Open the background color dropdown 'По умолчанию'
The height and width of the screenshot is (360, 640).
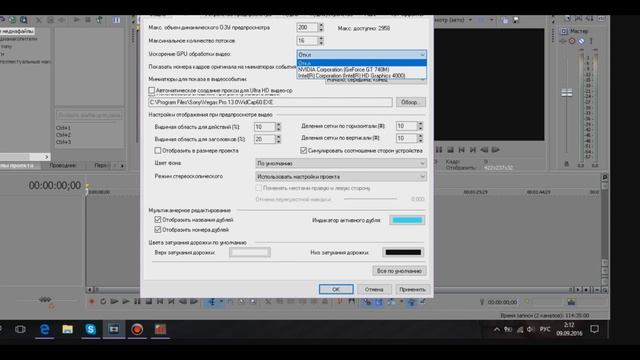[341, 163]
